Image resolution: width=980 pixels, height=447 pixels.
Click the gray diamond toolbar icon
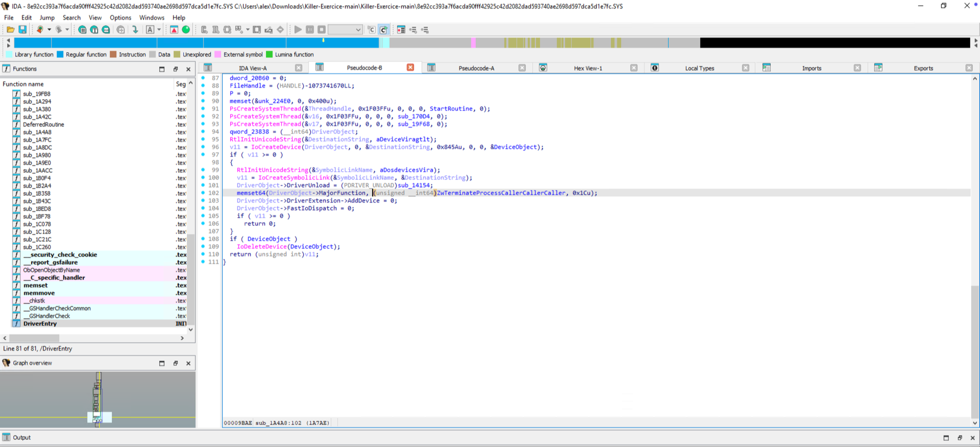[280, 30]
